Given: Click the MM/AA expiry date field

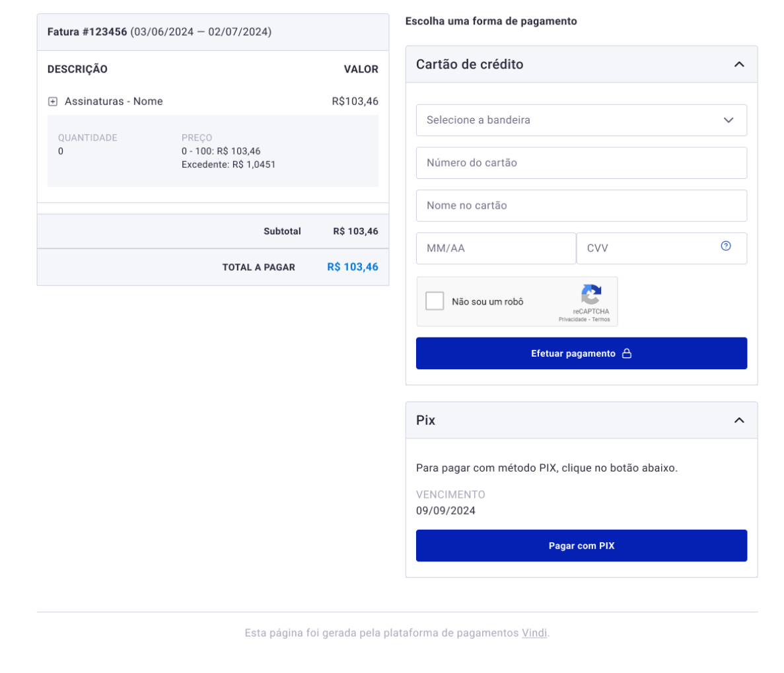Looking at the screenshot, I should point(495,248).
